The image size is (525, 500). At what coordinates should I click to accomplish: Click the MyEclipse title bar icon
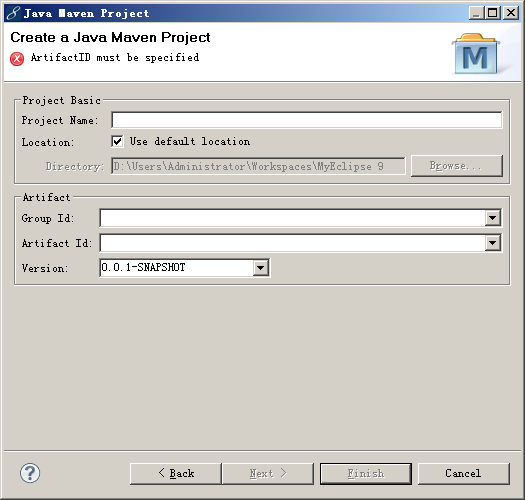(x=13, y=13)
